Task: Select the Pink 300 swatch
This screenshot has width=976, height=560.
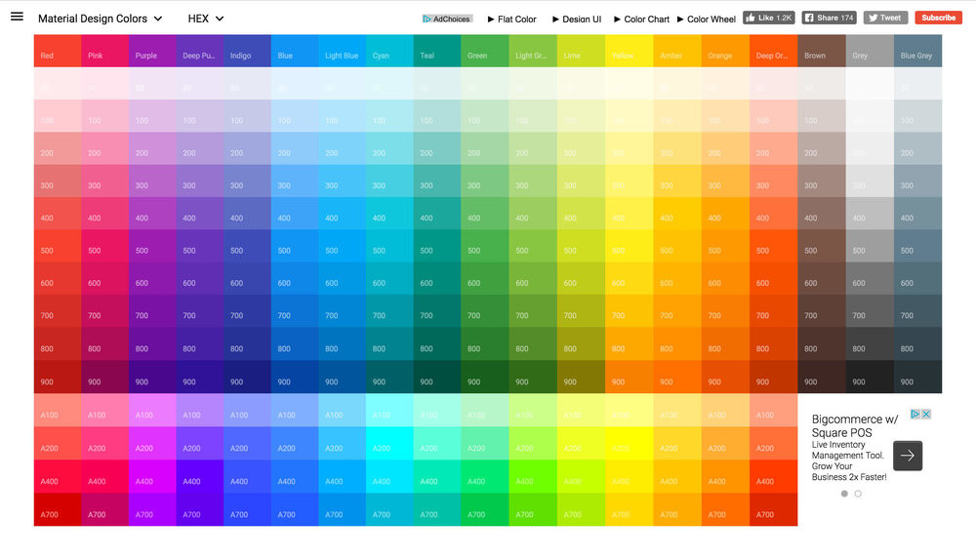Action: [105, 180]
